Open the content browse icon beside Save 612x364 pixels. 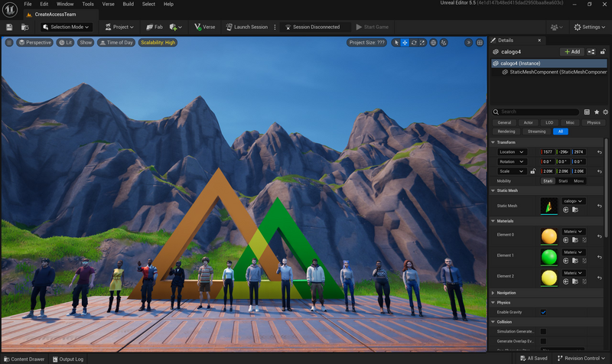[25, 27]
